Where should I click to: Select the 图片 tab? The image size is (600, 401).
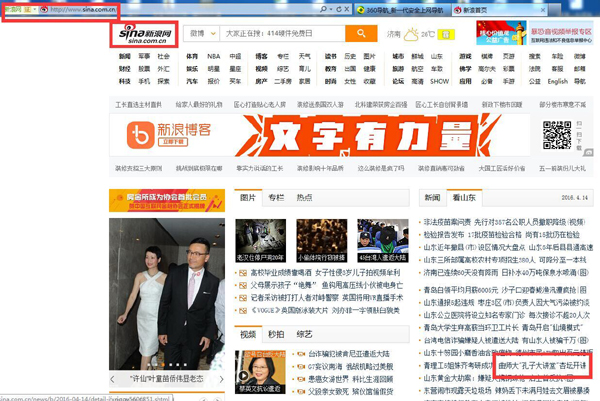tap(248, 198)
